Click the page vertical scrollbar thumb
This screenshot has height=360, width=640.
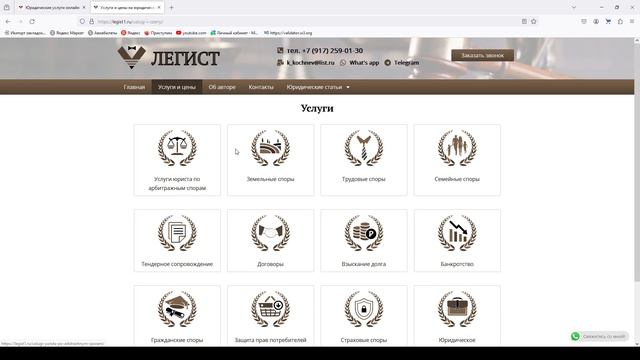(x=637, y=162)
